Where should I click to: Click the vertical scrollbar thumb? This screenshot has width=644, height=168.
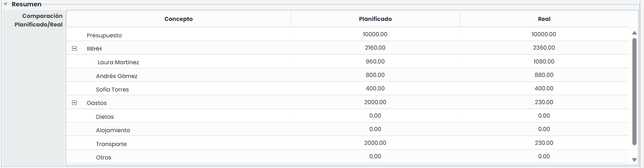click(x=634, y=91)
